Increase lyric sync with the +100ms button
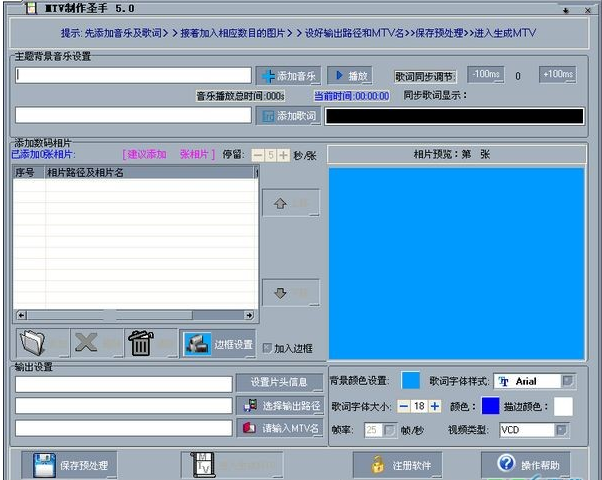602x480 pixels. click(557, 74)
